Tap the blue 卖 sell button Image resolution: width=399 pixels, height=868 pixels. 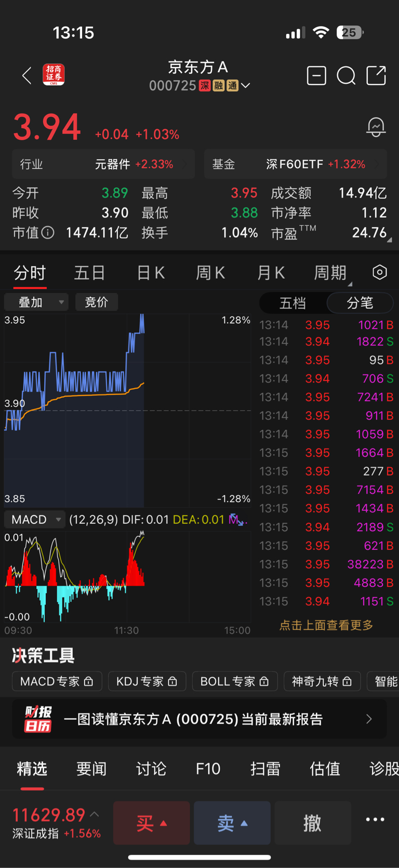pyautogui.click(x=232, y=823)
